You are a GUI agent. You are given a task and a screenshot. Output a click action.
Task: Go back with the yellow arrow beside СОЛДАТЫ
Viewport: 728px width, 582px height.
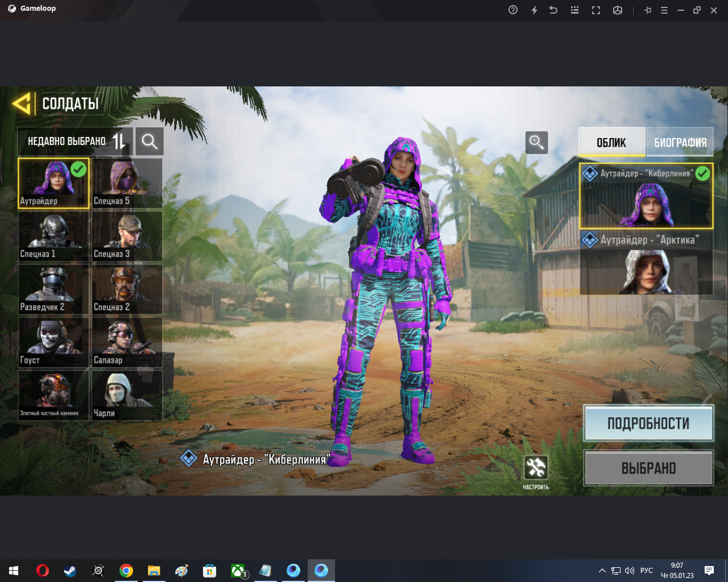[x=21, y=103]
